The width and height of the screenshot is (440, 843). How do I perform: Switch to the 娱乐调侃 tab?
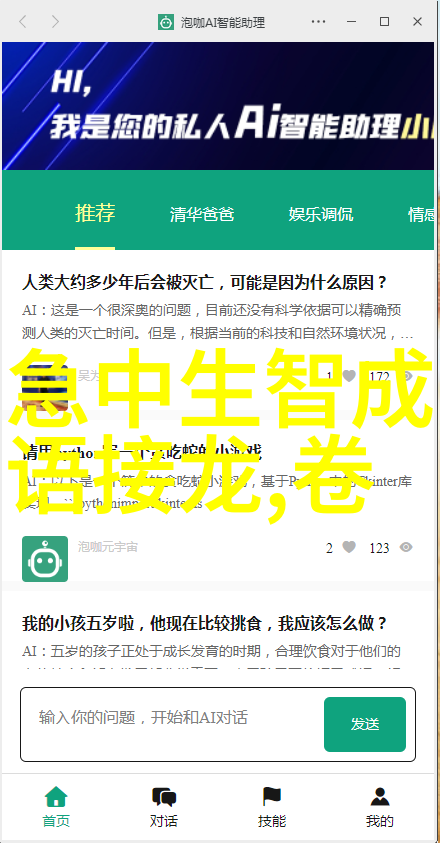(x=321, y=214)
